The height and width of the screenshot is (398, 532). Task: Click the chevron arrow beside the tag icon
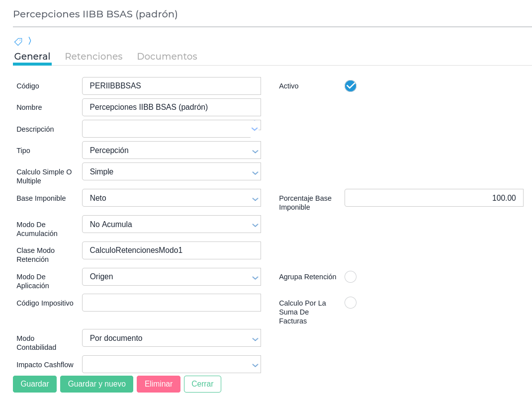(x=30, y=41)
